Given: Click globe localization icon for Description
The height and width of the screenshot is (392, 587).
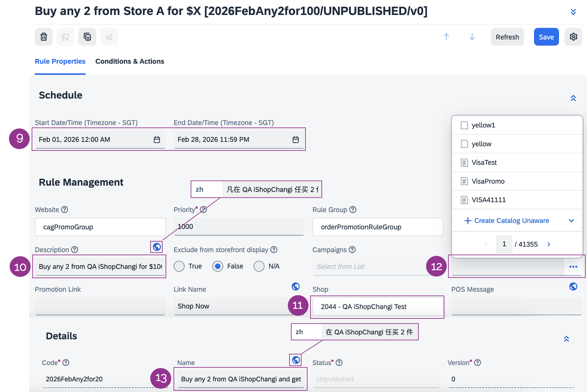Looking at the screenshot, I should click(x=157, y=247).
